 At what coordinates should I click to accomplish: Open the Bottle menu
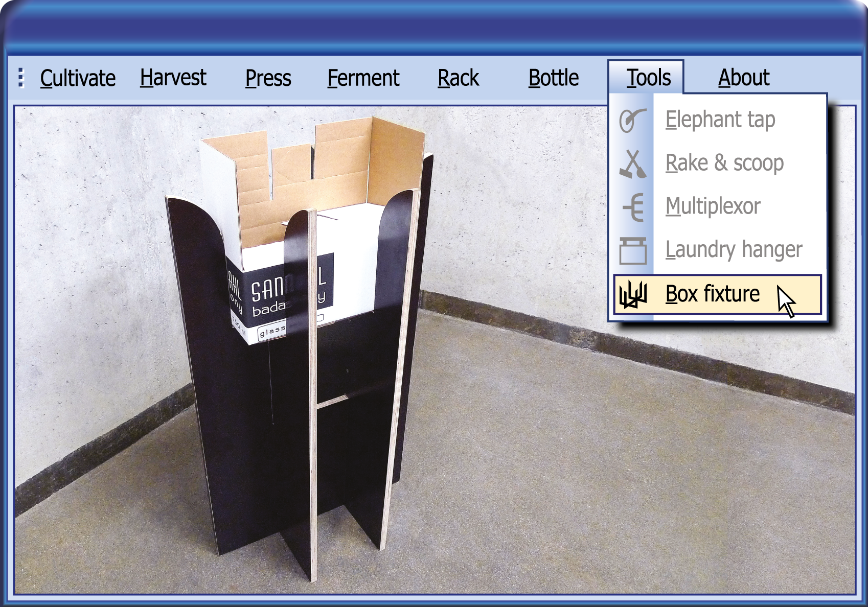point(554,78)
